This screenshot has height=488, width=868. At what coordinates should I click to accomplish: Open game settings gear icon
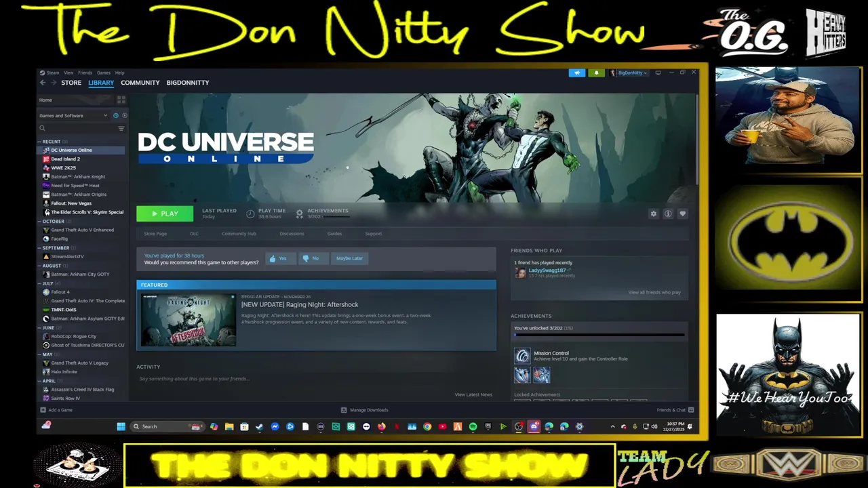pyautogui.click(x=654, y=213)
